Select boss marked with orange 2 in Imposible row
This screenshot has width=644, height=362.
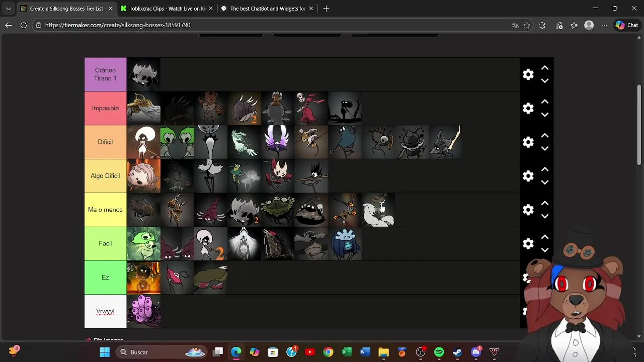coord(244,108)
